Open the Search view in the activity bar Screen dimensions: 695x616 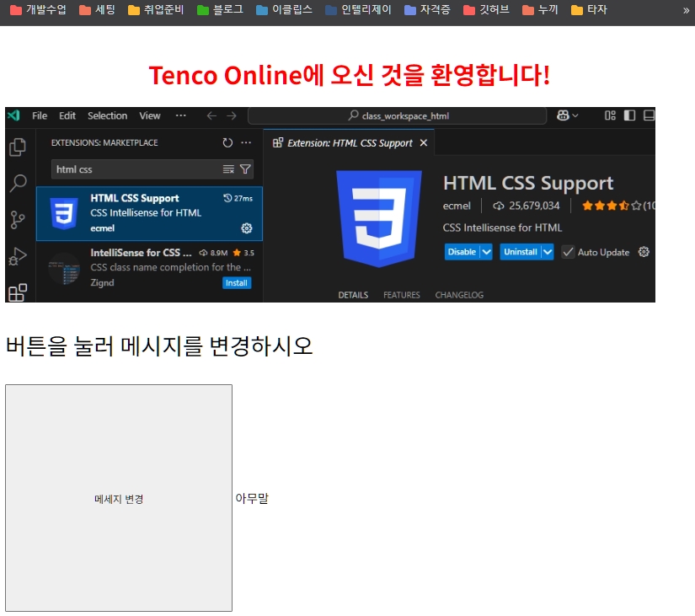(18, 183)
